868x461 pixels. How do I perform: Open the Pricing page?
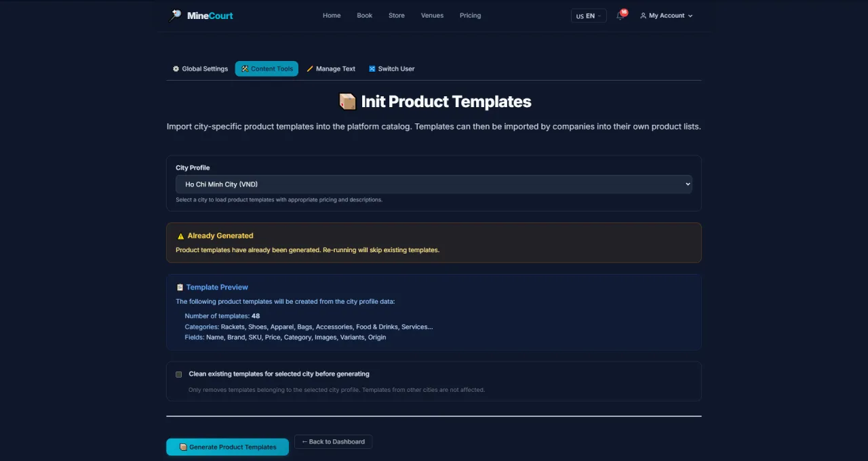[x=470, y=16]
